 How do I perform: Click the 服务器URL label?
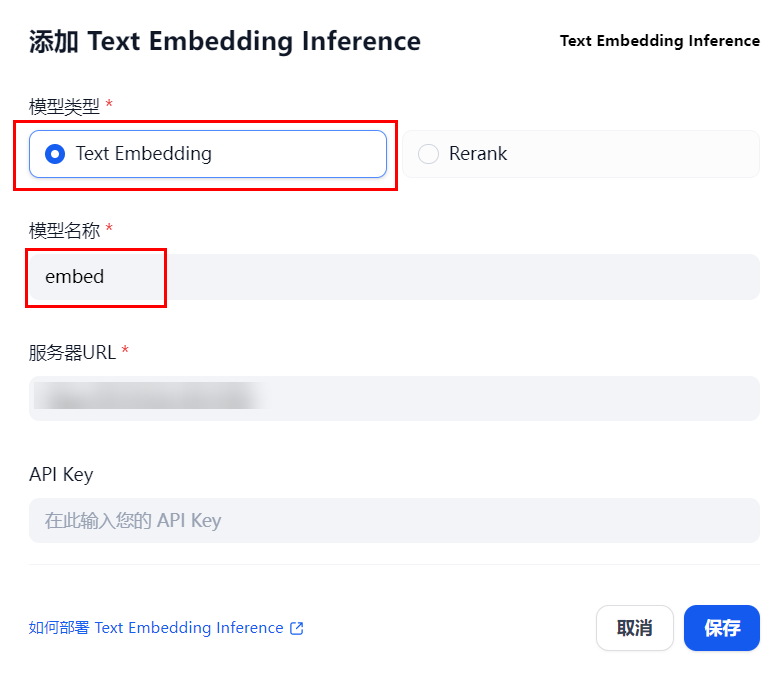tap(72, 352)
